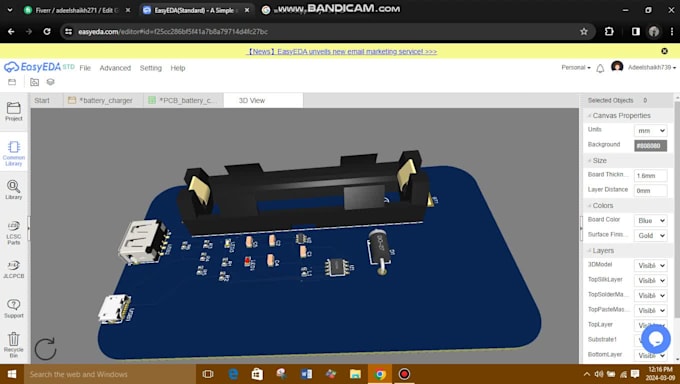The image size is (680, 384).
Task: Open the TopSilkLayer visibility dropdown
Action: tap(651, 280)
